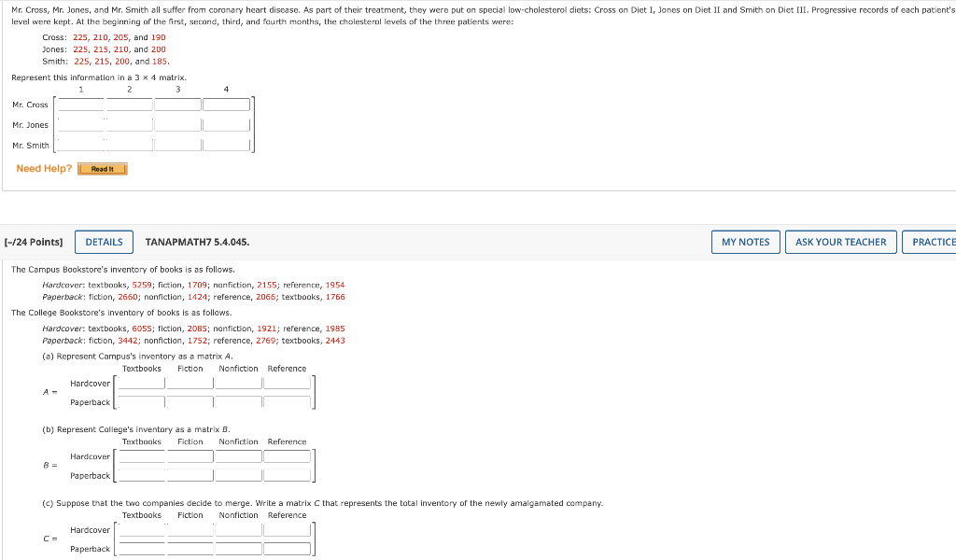
Task: Click matrix A Hardcover Nonfiction field
Action: point(238,384)
